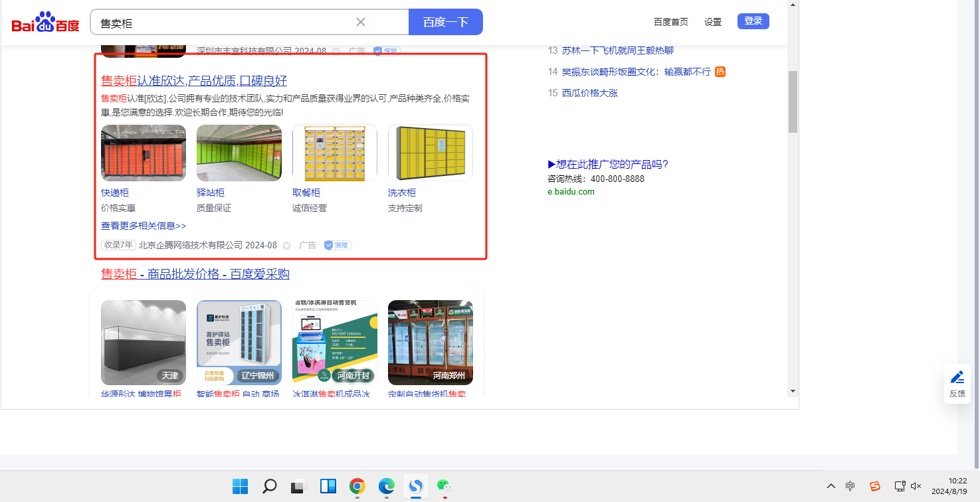This screenshot has height=502, width=980.
Task: Open 售卖柜 - 商品批发价格 - 百度爱采购 result
Action: (195, 274)
